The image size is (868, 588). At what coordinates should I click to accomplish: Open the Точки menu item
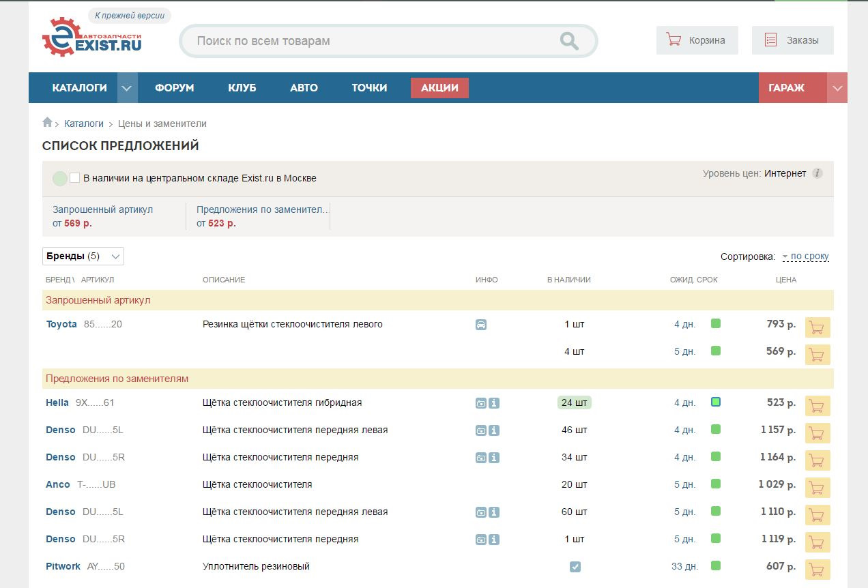369,88
